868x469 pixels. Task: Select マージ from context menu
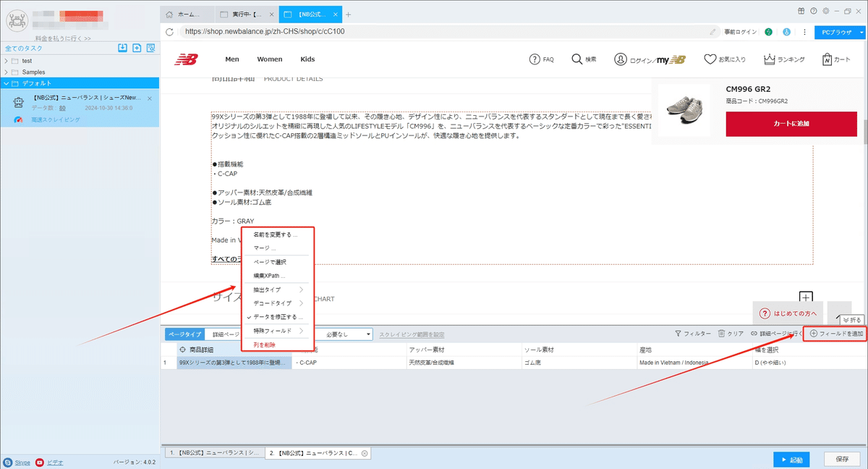pos(265,248)
